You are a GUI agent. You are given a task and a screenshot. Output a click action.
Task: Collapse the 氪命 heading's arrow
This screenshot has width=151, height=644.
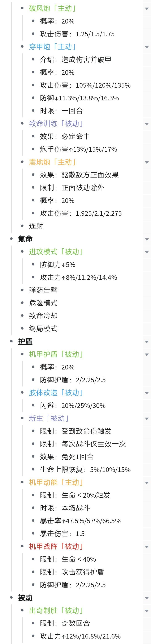pyautogui.click(x=147, y=239)
